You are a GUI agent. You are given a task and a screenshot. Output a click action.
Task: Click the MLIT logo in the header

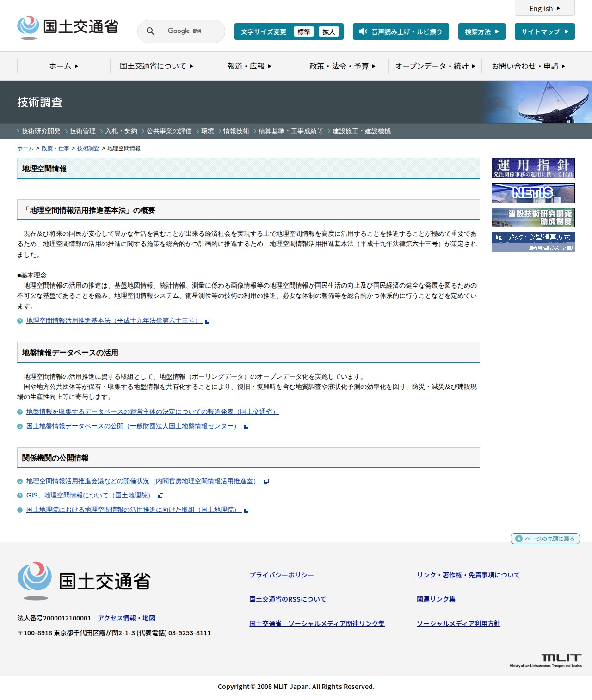click(x=68, y=27)
